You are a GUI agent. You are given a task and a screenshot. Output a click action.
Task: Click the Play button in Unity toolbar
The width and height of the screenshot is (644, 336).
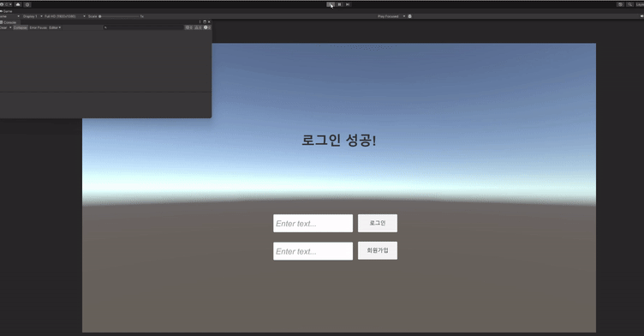click(331, 4)
